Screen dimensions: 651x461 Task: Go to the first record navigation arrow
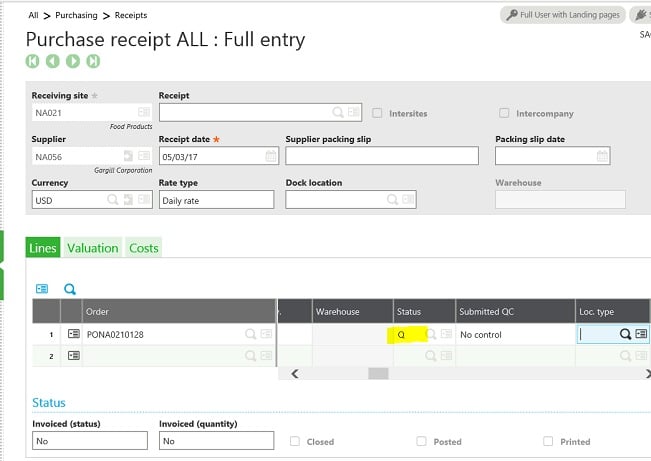coord(32,61)
